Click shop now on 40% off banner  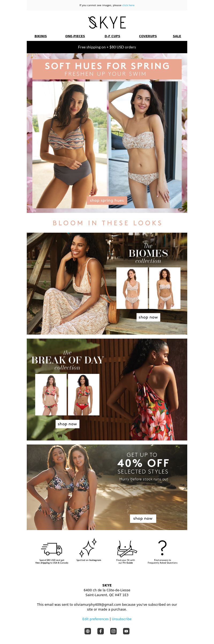(143, 518)
